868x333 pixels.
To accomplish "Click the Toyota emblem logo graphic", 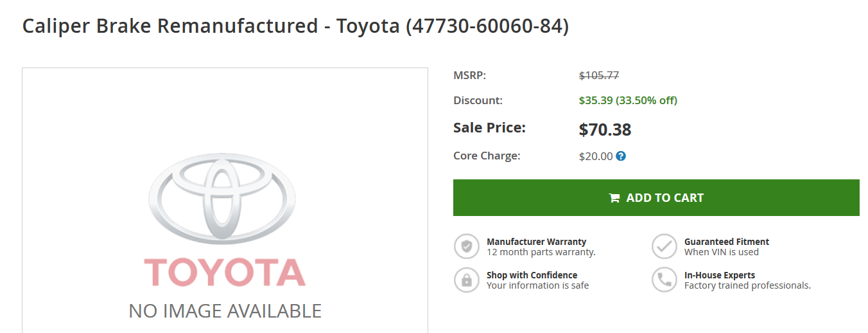I will (222, 199).
